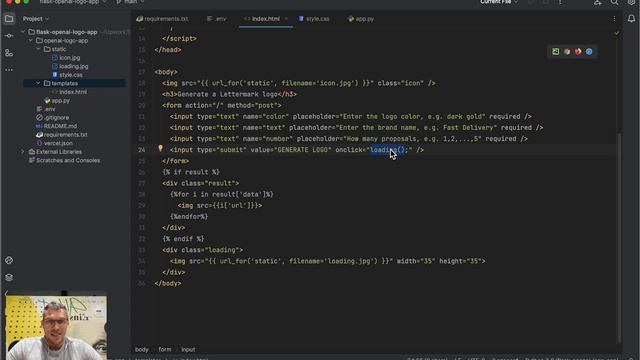Viewport: 640px width, 360px height.
Task: Click the form breadcrumb
Action: [165, 349]
